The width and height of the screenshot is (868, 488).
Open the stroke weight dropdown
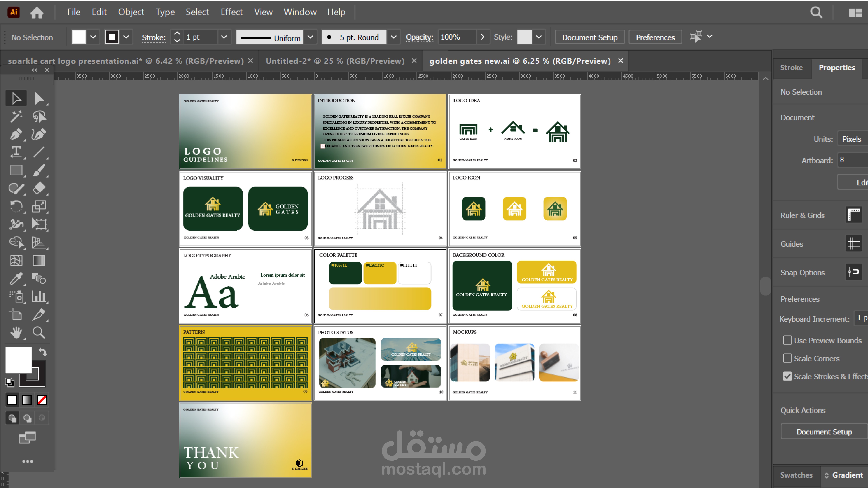[x=224, y=37]
